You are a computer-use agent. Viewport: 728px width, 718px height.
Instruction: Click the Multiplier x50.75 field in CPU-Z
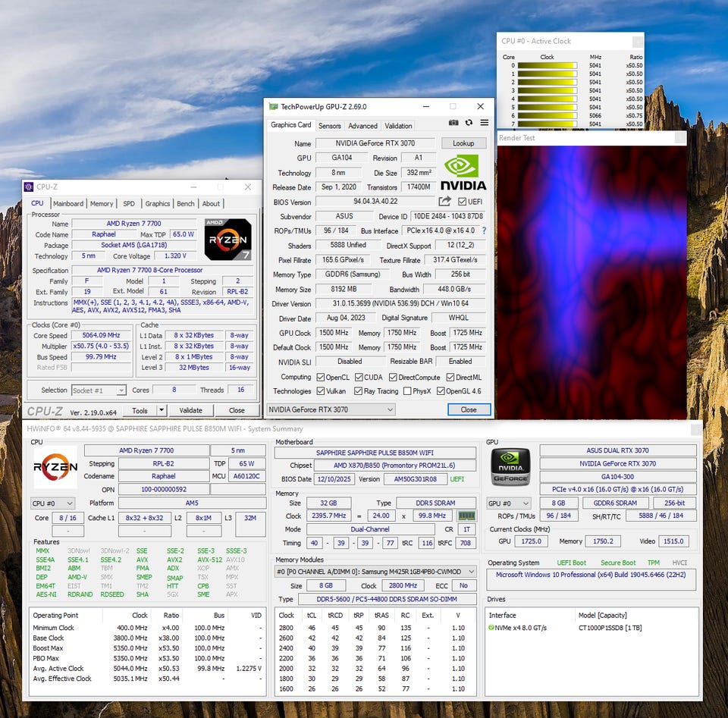point(101,346)
